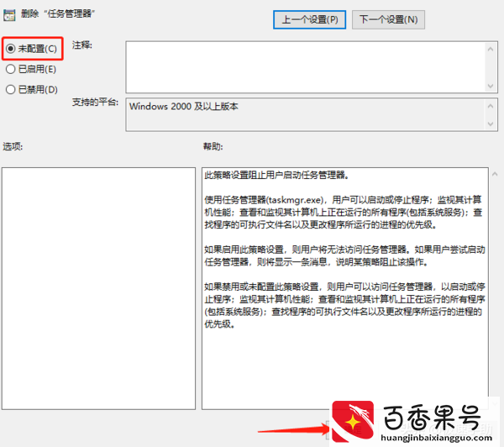Click help paragraph starting '如果禁用或未配置此策略设置'

point(344,305)
